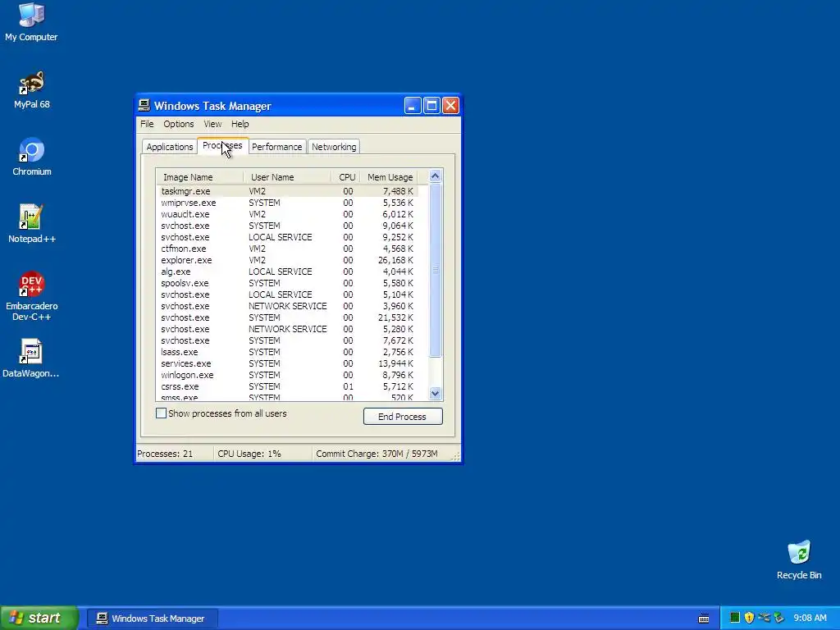
Task: Select the DataWagon desktop shortcut
Action: [31, 358]
